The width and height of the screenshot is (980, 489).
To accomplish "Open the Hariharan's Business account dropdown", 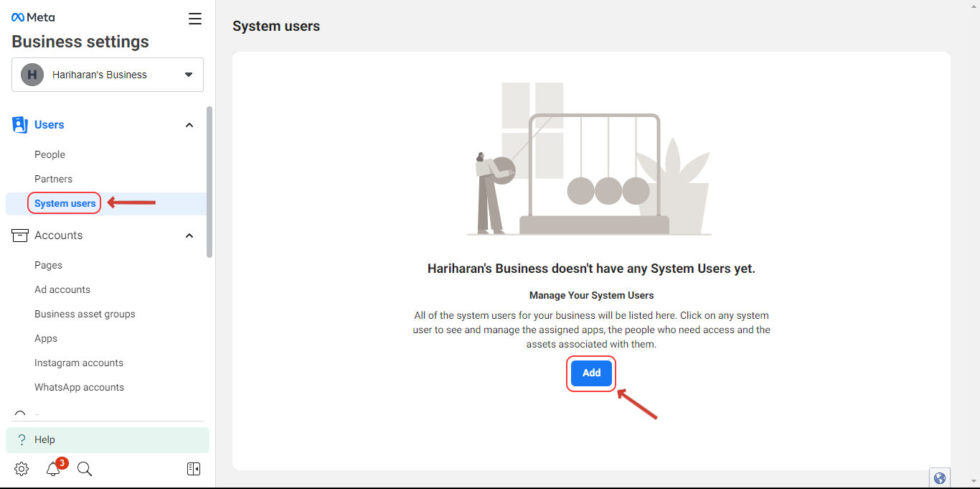I will [108, 75].
